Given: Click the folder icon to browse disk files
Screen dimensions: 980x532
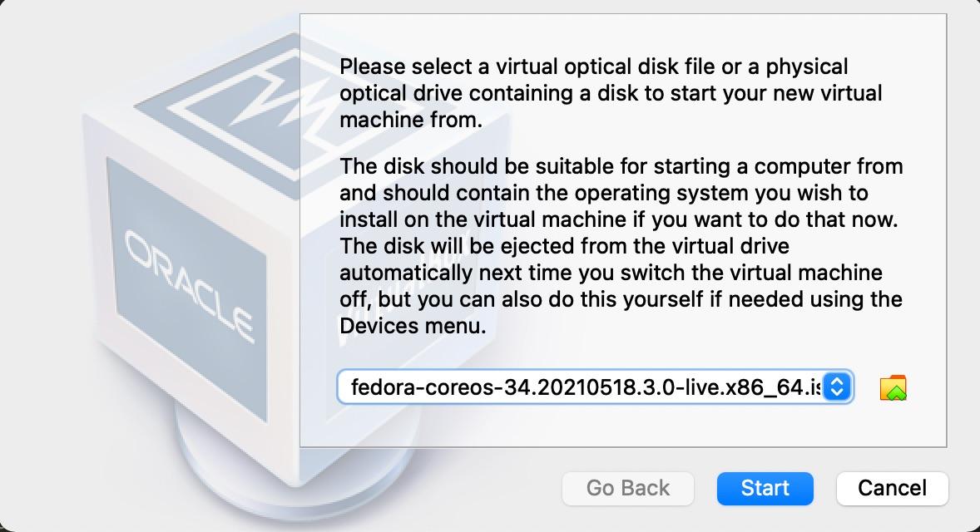Looking at the screenshot, I should coord(893,387).
